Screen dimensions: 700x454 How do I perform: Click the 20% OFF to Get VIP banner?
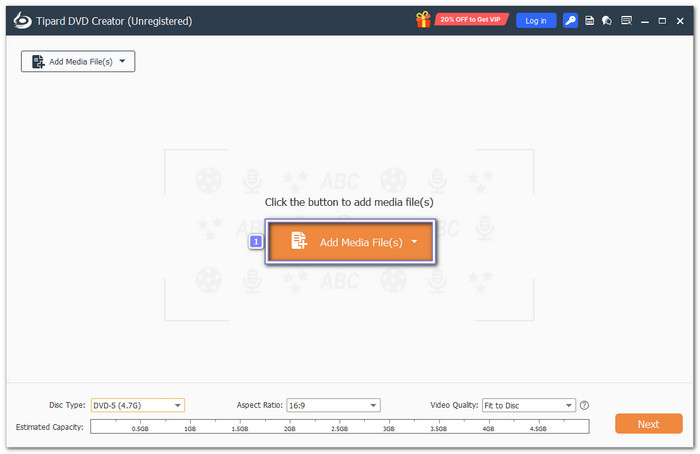[471, 20]
